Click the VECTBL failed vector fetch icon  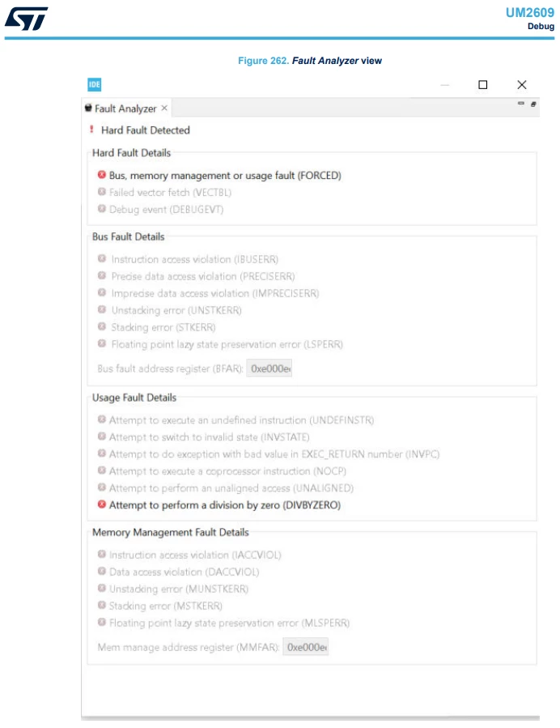[x=102, y=191]
